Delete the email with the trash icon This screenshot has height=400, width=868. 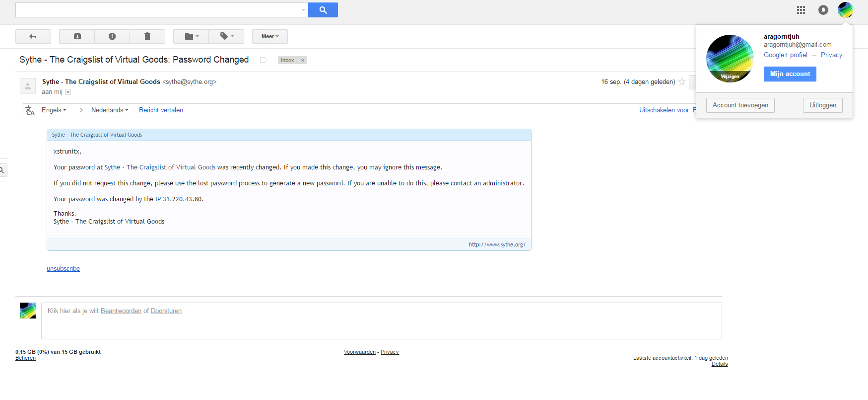coord(147,36)
